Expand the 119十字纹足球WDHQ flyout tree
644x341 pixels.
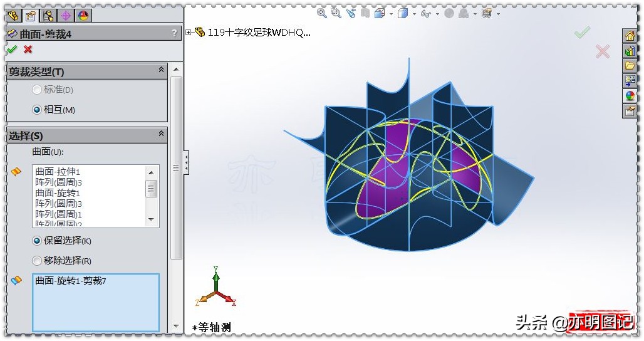coord(189,32)
